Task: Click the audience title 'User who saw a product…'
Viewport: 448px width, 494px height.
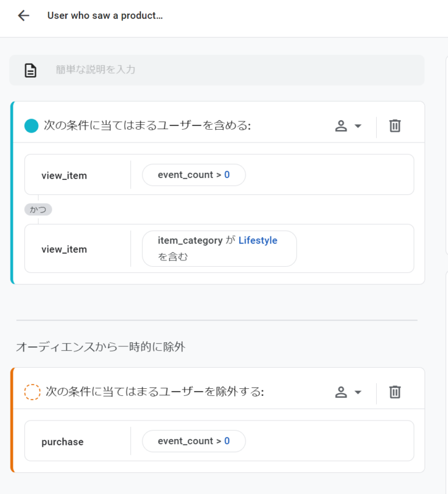Action: (x=105, y=16)
